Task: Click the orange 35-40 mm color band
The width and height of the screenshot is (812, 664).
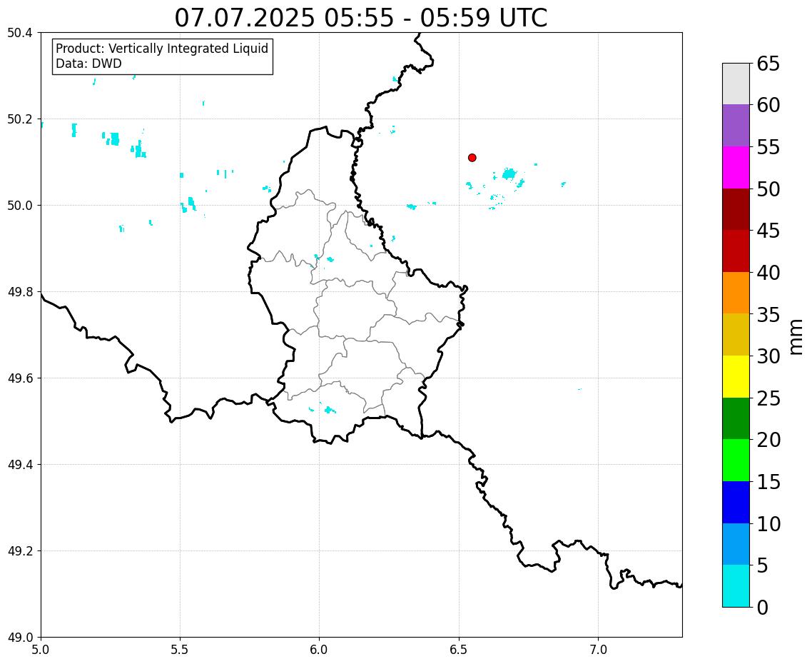Action: 736,293
